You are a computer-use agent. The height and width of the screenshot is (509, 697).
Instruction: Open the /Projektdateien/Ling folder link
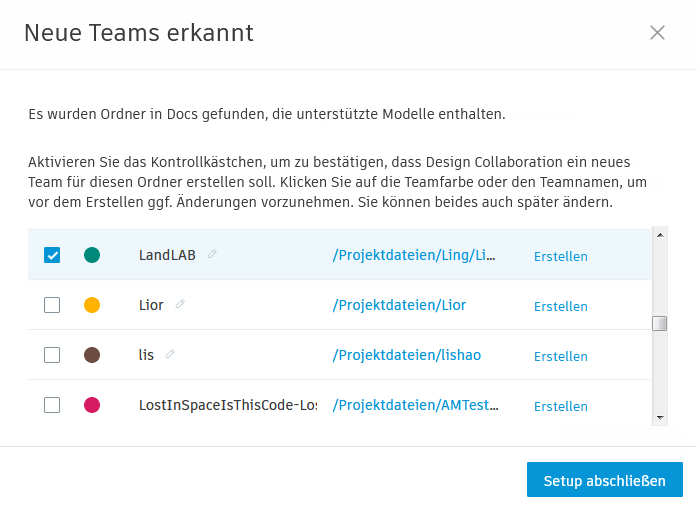pos(414,255)
